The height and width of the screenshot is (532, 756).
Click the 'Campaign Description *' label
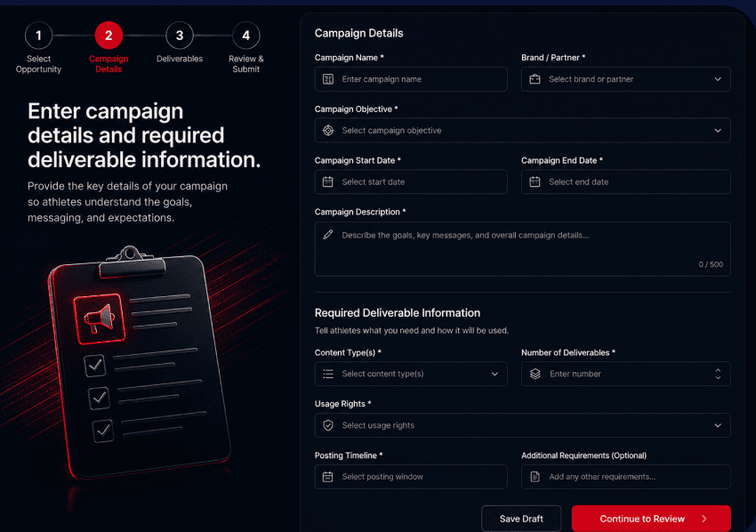[x=360, y=212]
